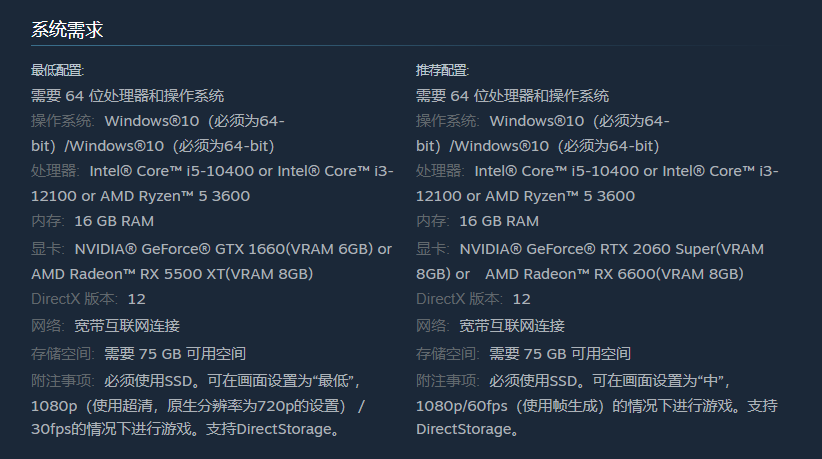Viewport: 822px width, 459px height.
Task: Select the 64 位处理器 line under 最低配置
Action: click(x=127, y=96)
